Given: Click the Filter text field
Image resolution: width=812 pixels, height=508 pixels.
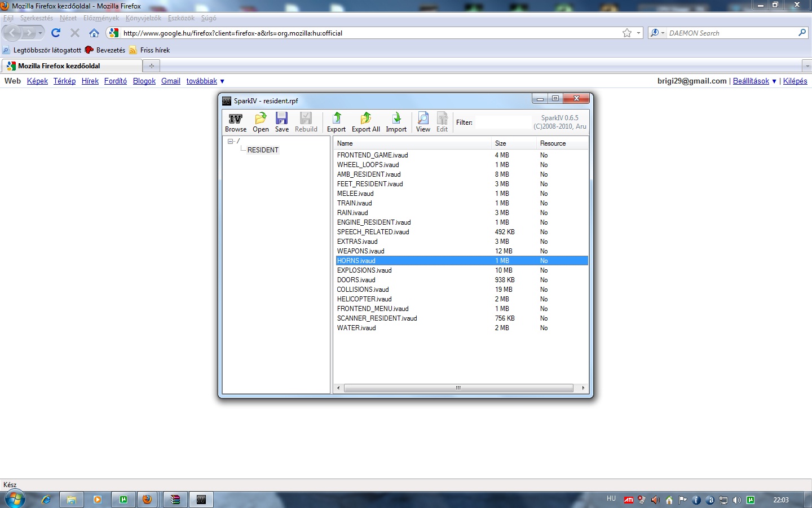Looking at the screenshot, I should point(503,122).
